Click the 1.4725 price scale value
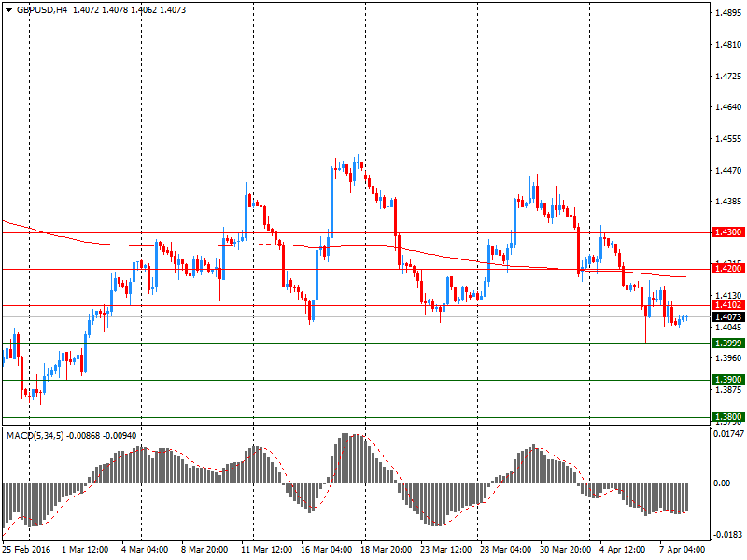This screenshot has height=560, width=747. (x=728, y=76)
